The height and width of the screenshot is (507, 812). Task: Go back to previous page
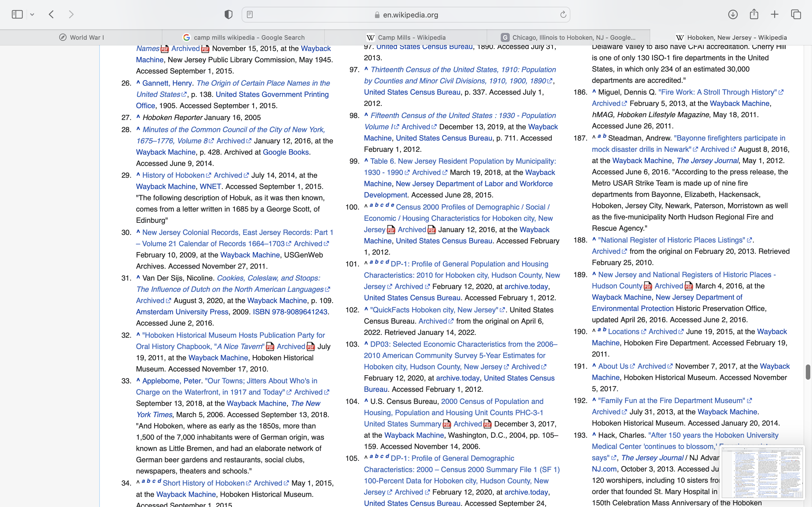[51, 14]
